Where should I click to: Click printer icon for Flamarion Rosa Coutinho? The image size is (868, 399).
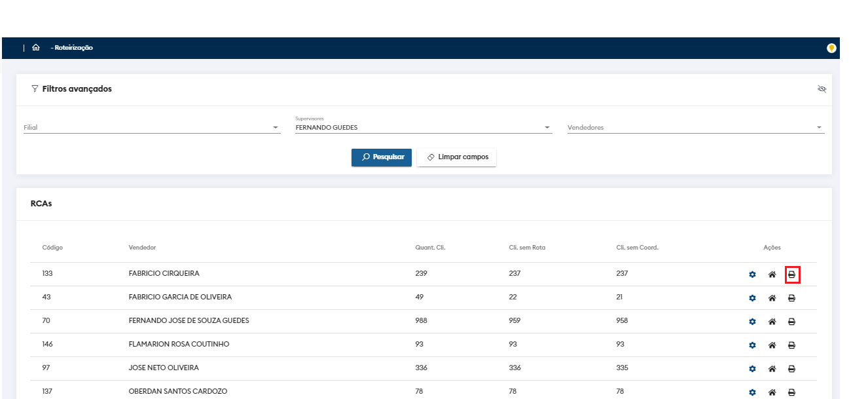click(791, 345)
